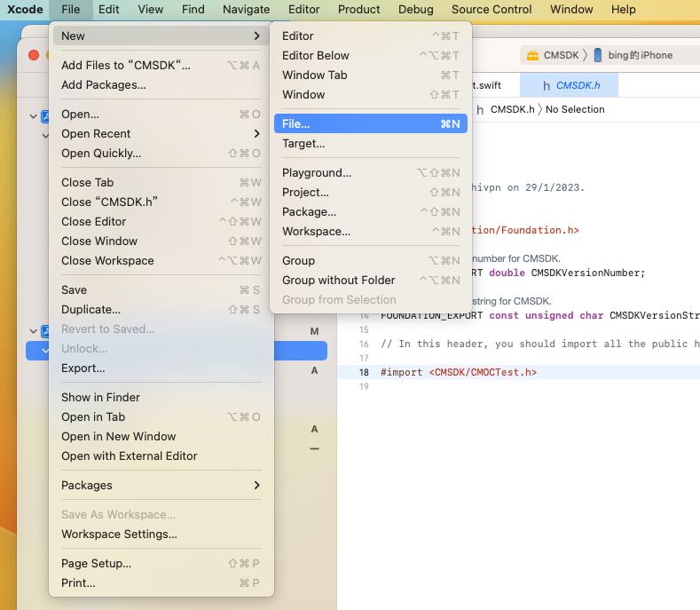
Task: Select the CMSDK scheme in toolbar
Action: coord(561,55)
